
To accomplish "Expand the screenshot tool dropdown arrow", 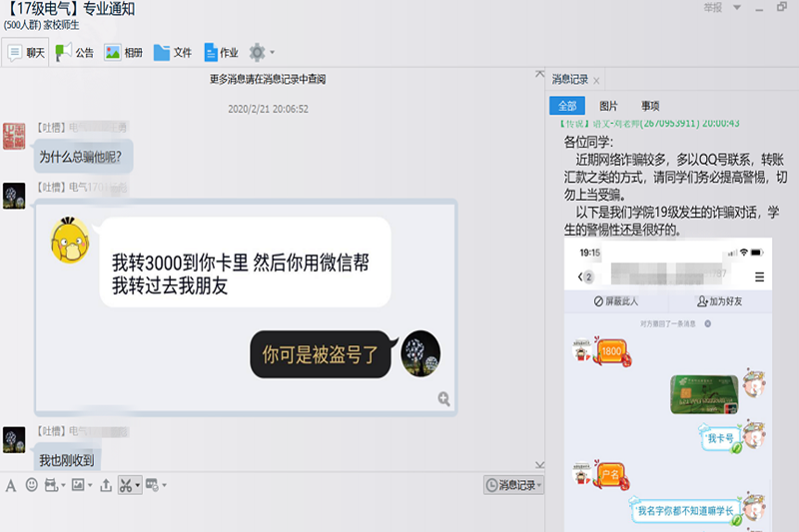I will click(139, 486).
